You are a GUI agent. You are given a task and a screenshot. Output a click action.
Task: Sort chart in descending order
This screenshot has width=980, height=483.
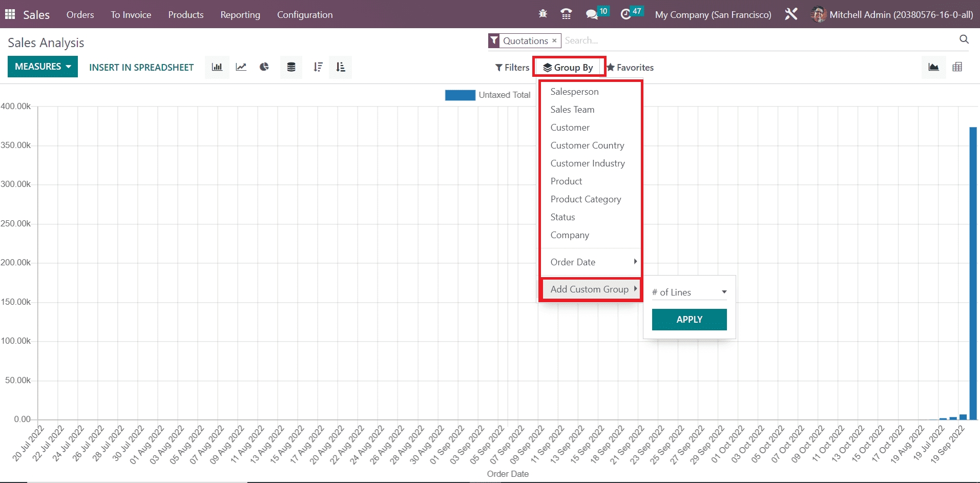318,67
